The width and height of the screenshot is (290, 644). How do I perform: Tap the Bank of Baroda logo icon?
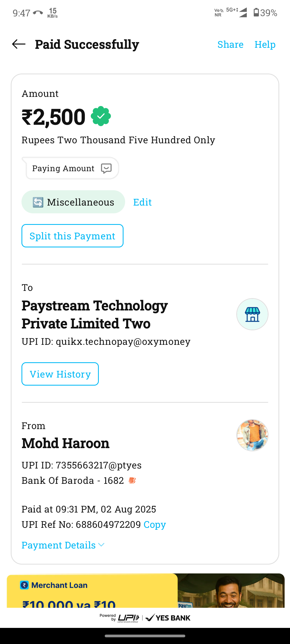(x=132, y=480)
